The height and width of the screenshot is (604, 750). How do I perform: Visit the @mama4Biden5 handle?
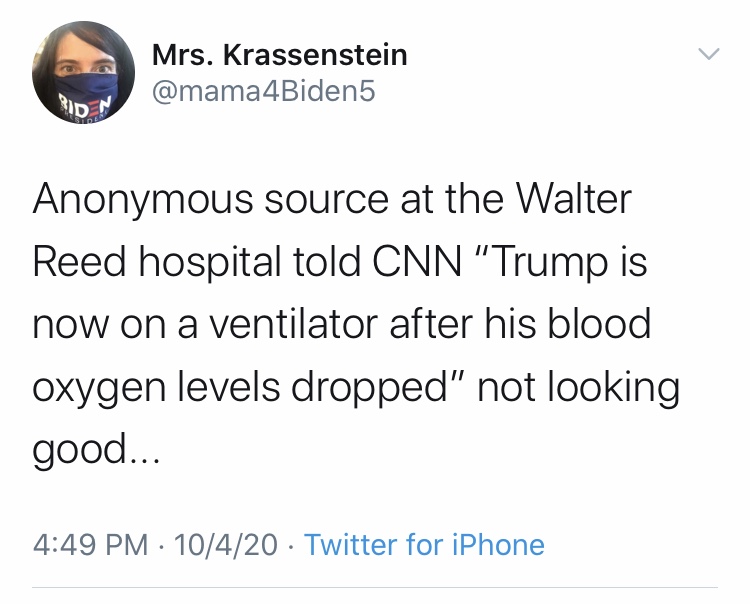click(x=264, y=93)
